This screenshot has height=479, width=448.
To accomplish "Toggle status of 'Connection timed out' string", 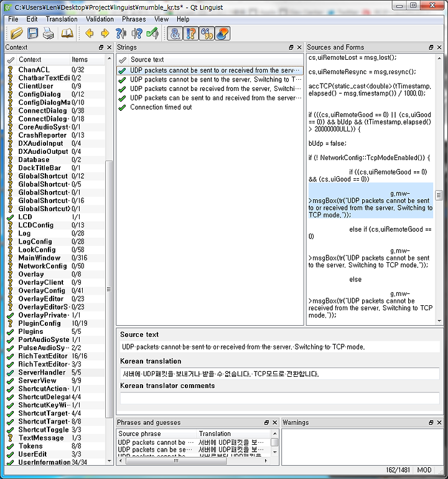I will coord(123,108).
